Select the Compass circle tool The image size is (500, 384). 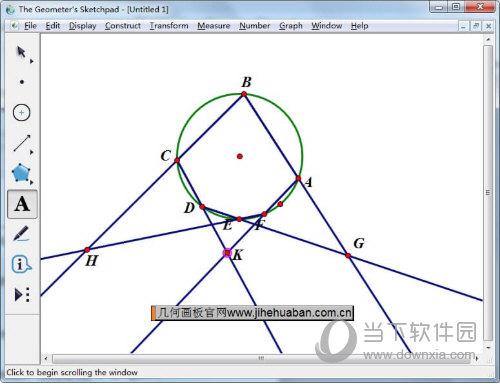click(21, 113)
